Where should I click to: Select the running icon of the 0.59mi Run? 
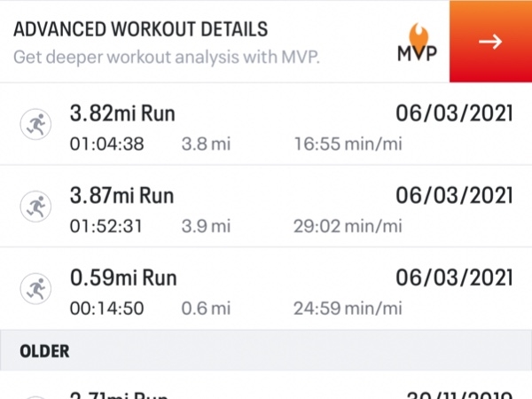click(x=35, y=289)
